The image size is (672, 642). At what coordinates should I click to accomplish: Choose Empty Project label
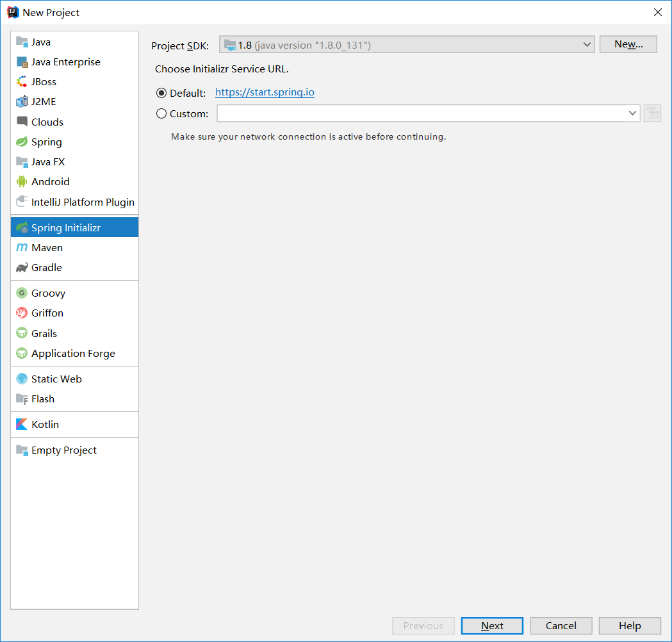(x=64, y=450)
